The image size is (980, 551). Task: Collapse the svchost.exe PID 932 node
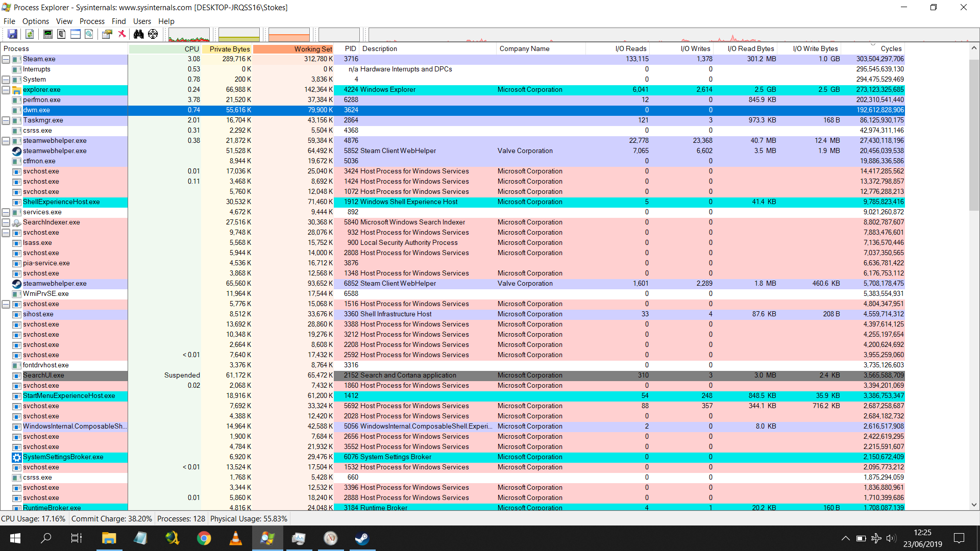coord(6,233)
